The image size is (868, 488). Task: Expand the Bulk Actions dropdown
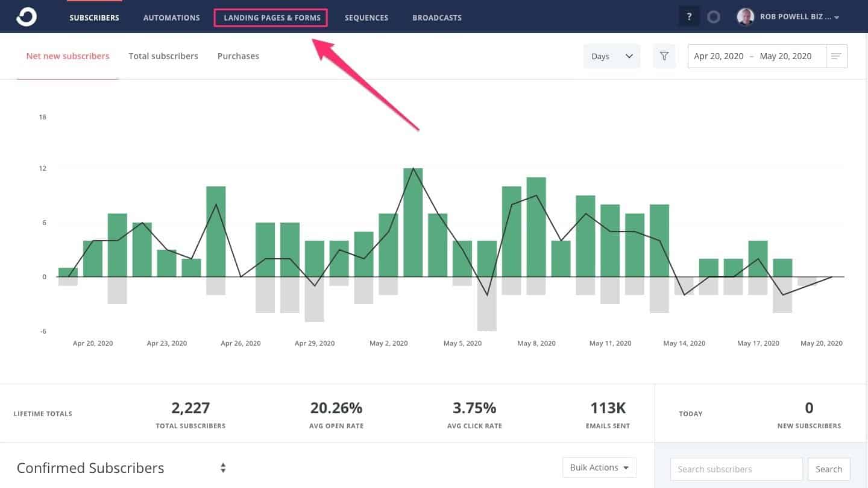[599, 467]
